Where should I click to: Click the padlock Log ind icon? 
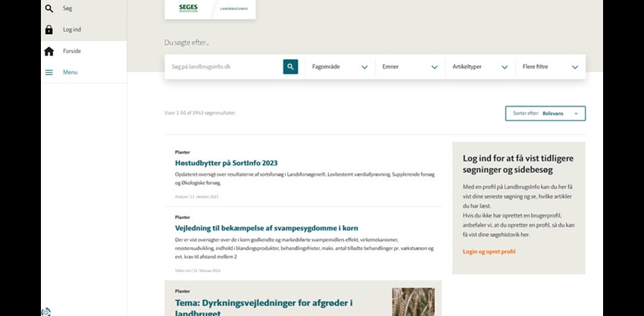49,30
